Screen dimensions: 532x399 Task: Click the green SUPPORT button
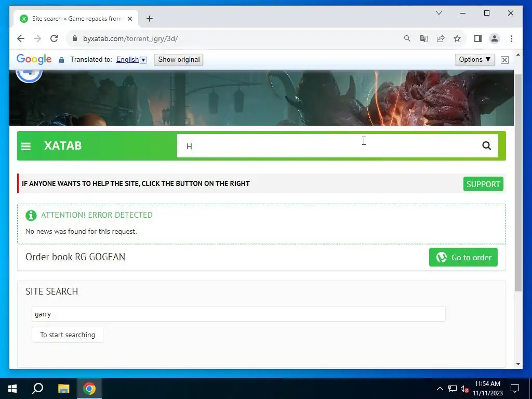tap(483, 184)
